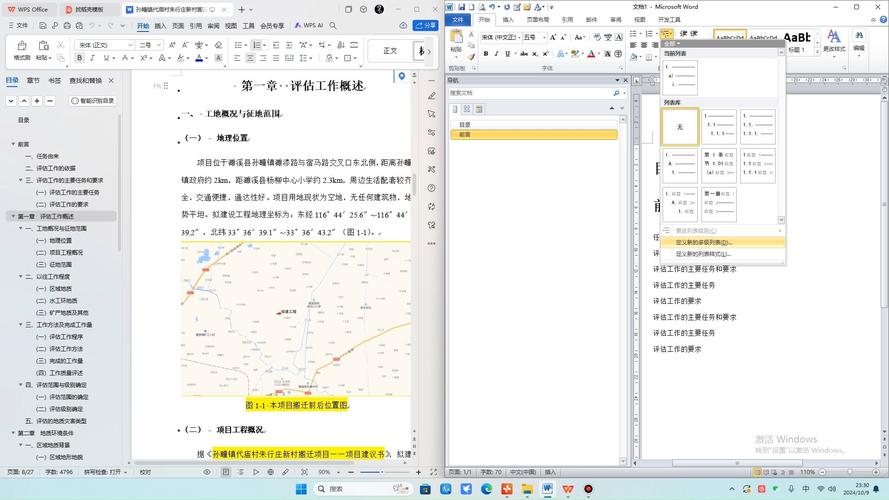Switch to the Word 开发工具 tab
The image size is (889, 500).
tap(669, 19)
